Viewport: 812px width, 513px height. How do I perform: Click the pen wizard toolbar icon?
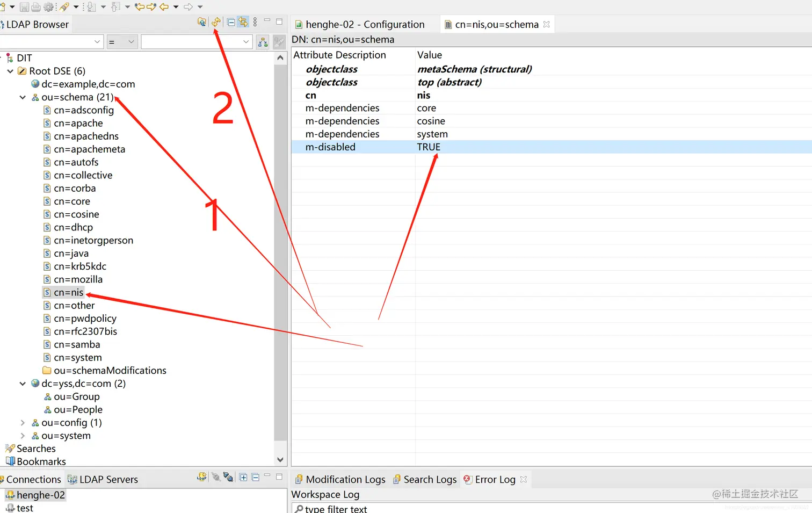tap(64, 7)
